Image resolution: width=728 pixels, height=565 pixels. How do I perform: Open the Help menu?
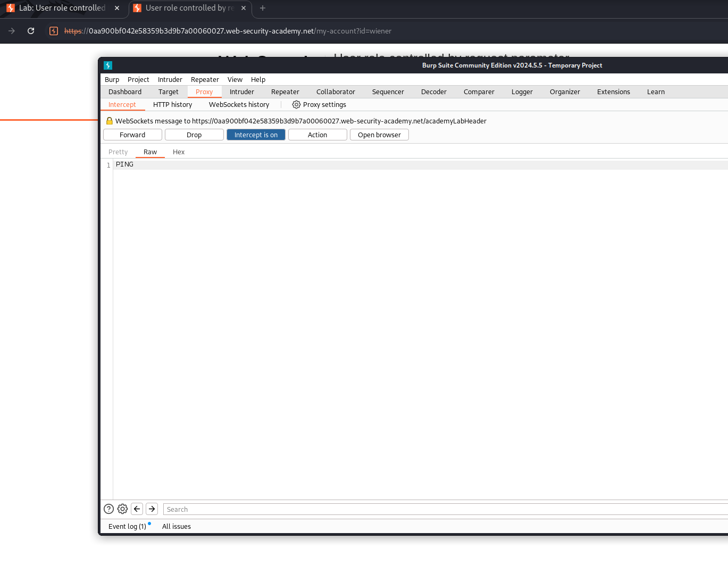[x=258, y=80]
